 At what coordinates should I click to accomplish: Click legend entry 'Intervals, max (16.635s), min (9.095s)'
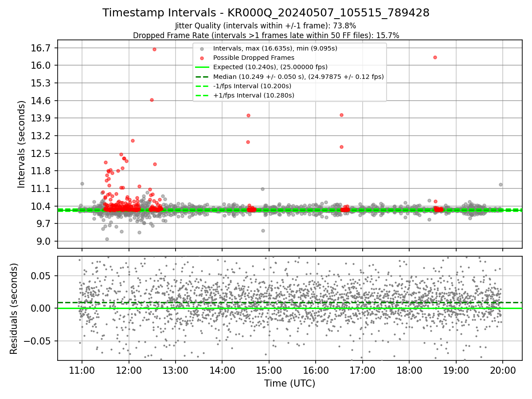pyautogui.click(x=275, y=48)
